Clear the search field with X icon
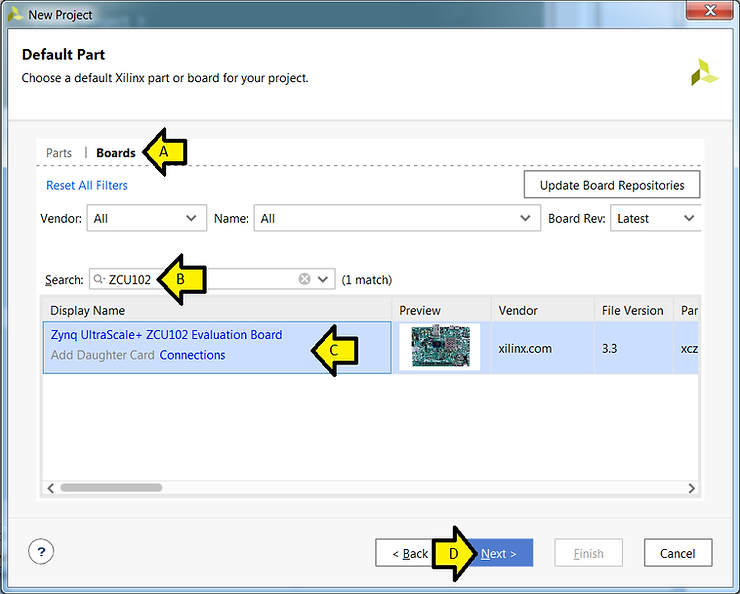 click(304, 279)
